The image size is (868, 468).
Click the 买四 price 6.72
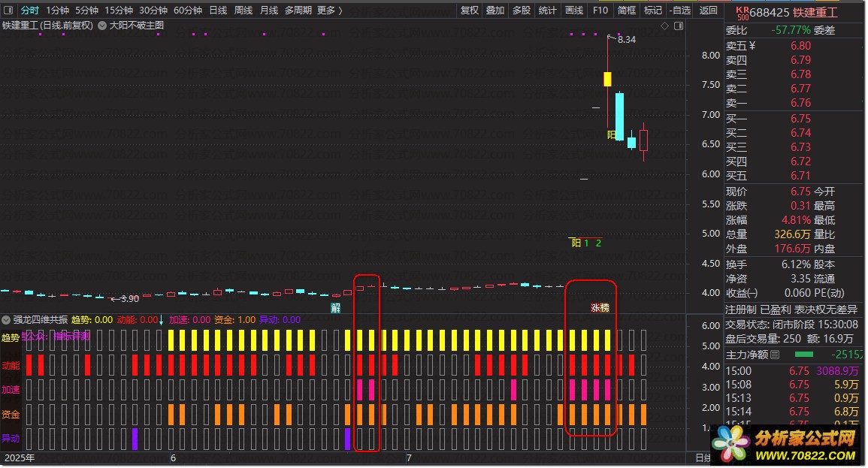coord(800,162)
